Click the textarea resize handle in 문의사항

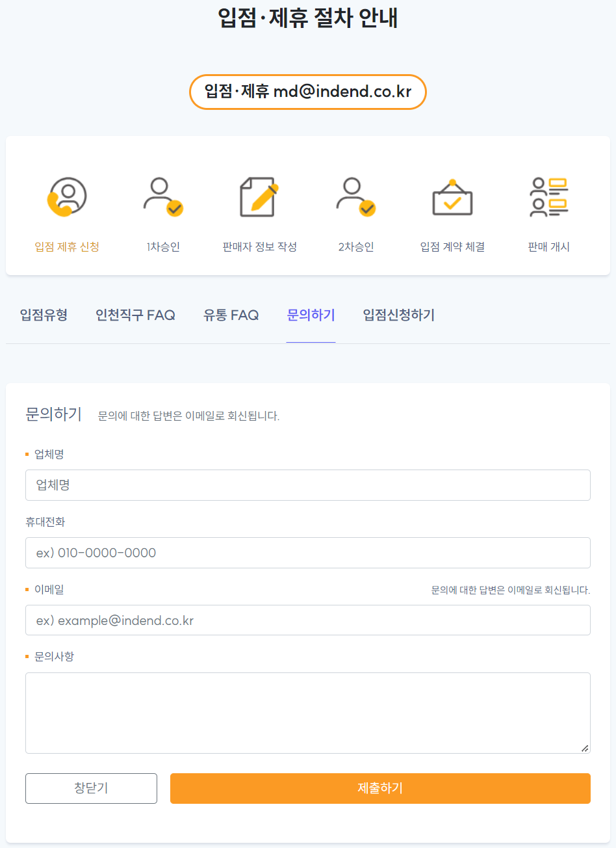point(585,748)
